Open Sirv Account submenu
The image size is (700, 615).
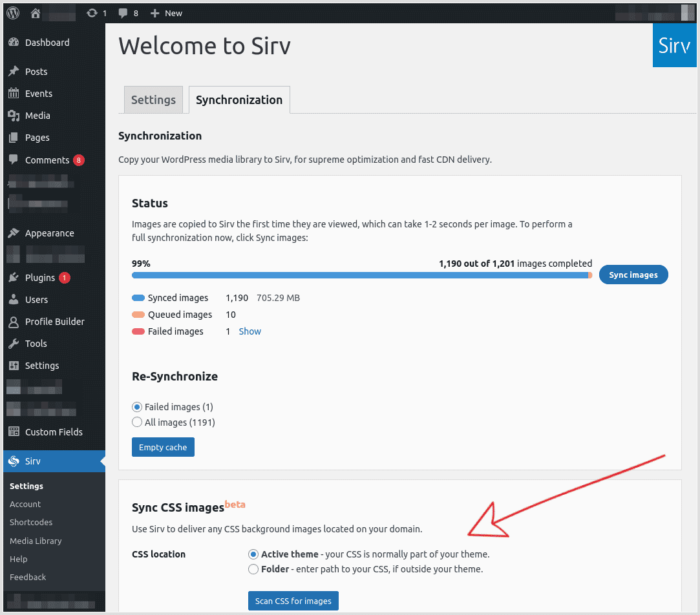point(25,504)
